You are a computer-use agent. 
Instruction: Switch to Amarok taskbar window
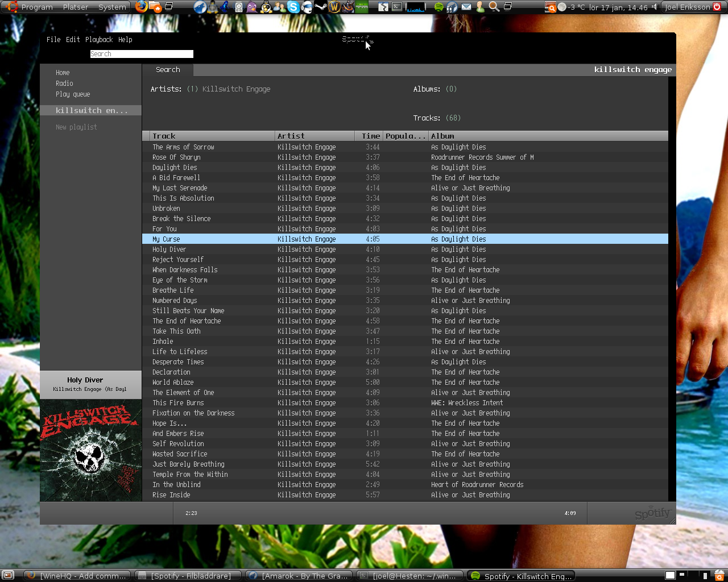pos(299,576)
